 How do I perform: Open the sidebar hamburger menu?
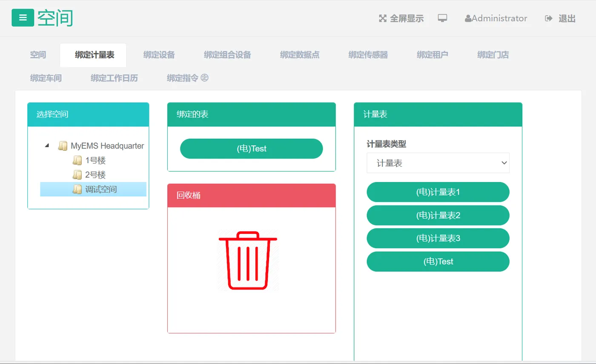(x=23, y=18)
